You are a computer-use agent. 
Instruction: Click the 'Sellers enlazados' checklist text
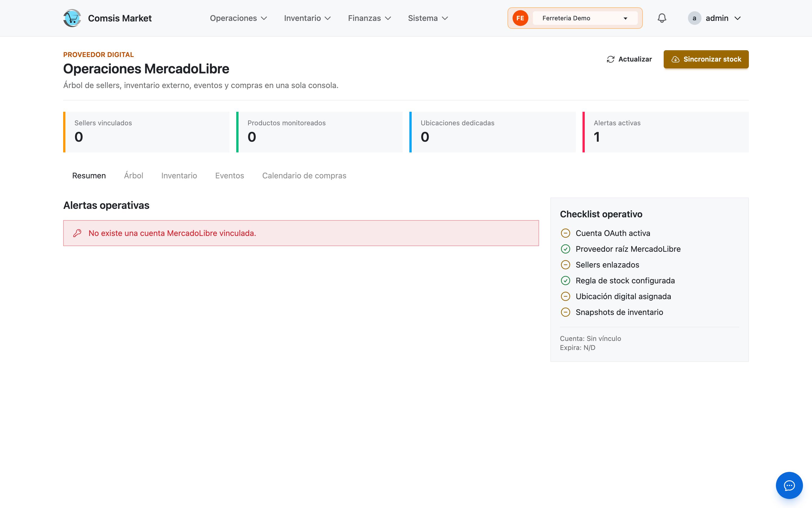[x=607, y=265]
